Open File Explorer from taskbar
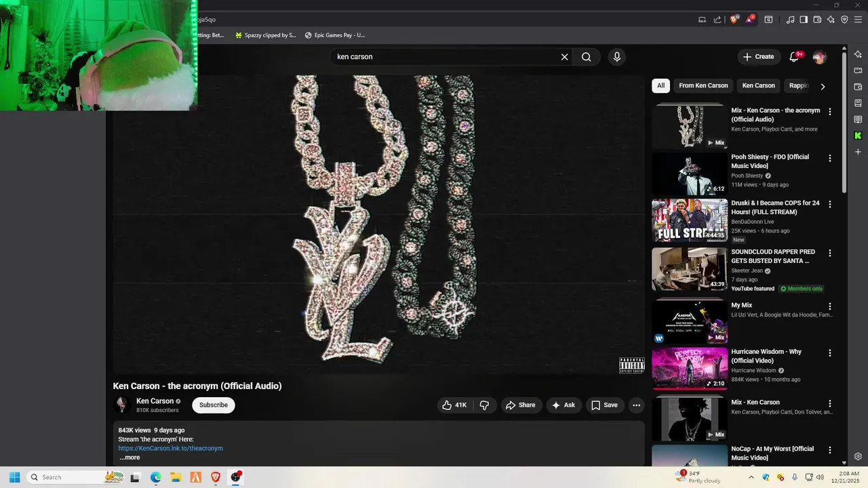The width and height of the screenshot is (868, 488). tap(175, 477)
